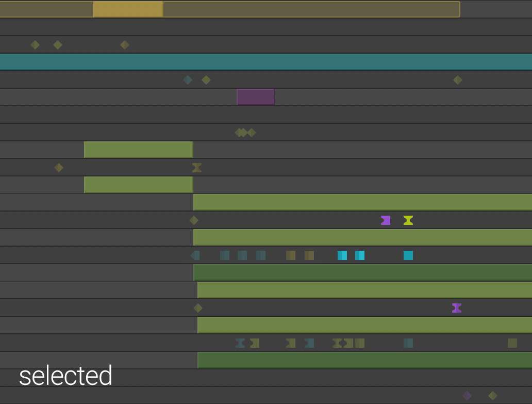Screen dimensions: 532x404
Task: Select the brown easy-ease keyframe under the green clip
Action: pyautogui.click(x=196, y=167)
